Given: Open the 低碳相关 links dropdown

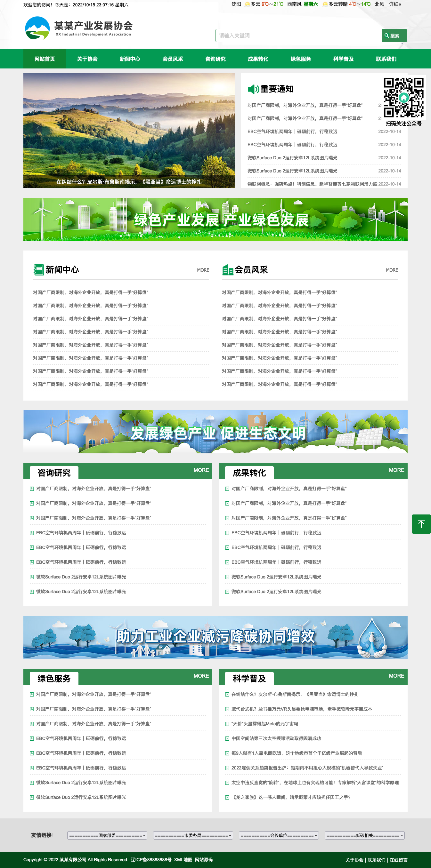Looking at the screenshot, I should click(x=365, y=835).
